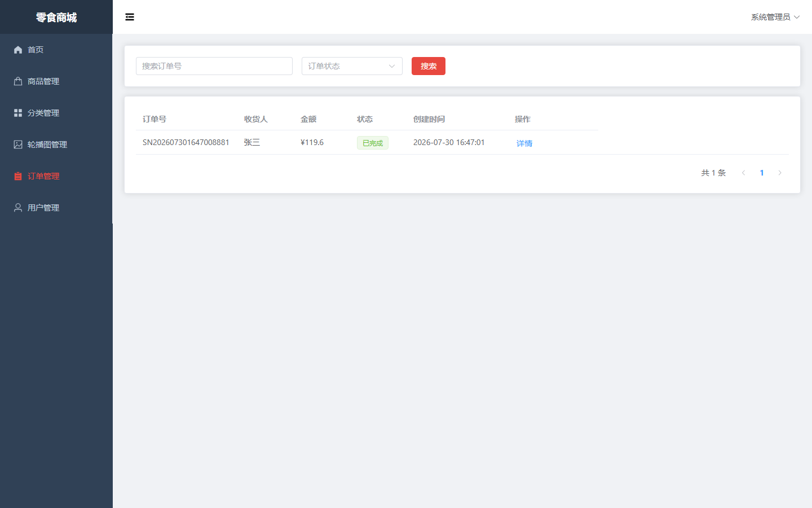Click the shopping bag icon for 商品管理
The width and height of the screenshot is (812, 508).
tap(18, 81)
